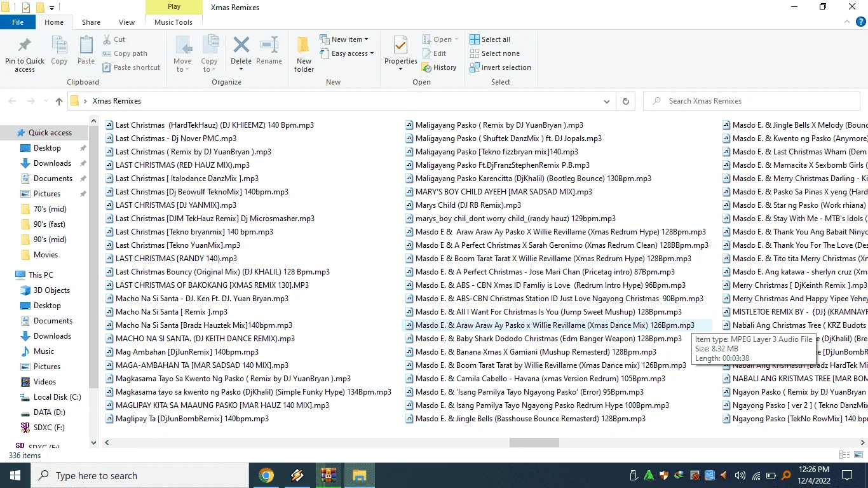Open the Copy to dropdown
Screen dimensions: 868x488
(x=209, y=54)
